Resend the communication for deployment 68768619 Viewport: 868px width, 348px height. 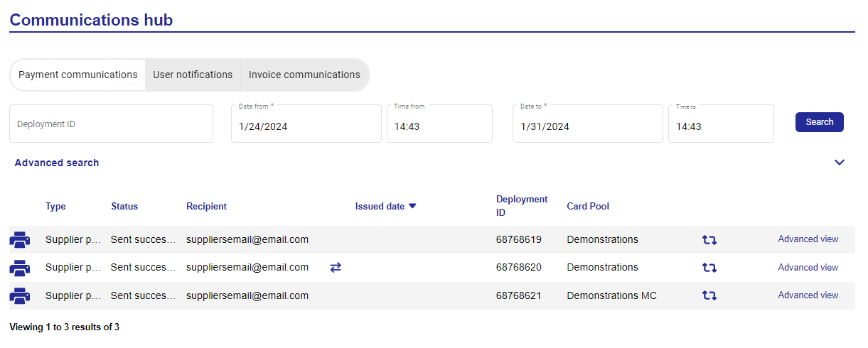point(709,240)
